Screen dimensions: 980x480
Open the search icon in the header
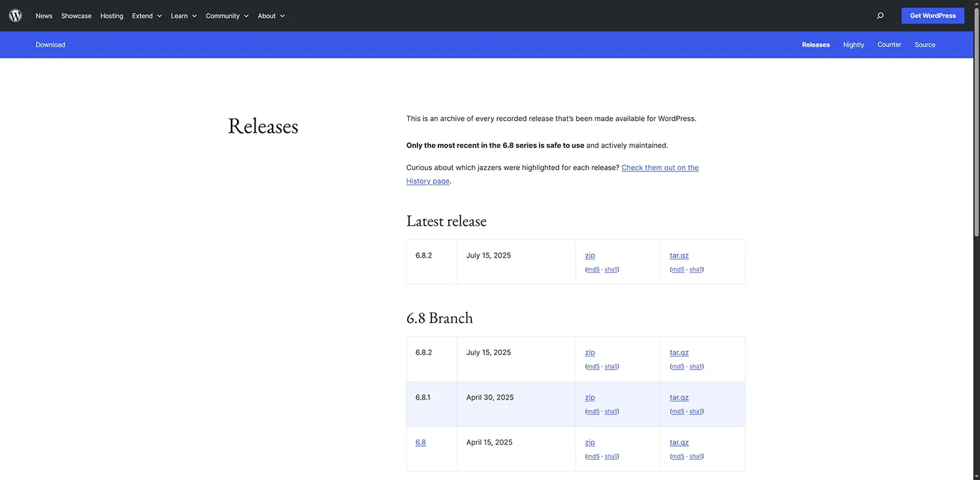pos(880,15)
